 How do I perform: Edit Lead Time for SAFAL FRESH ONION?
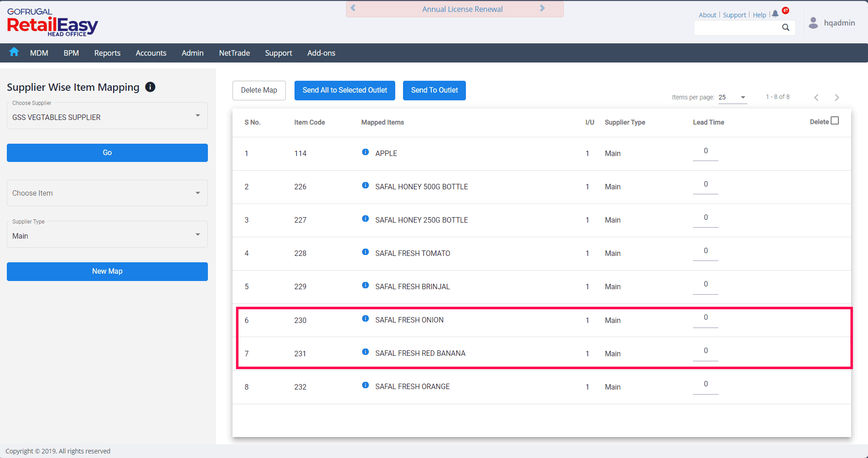[x=706, y=318]
